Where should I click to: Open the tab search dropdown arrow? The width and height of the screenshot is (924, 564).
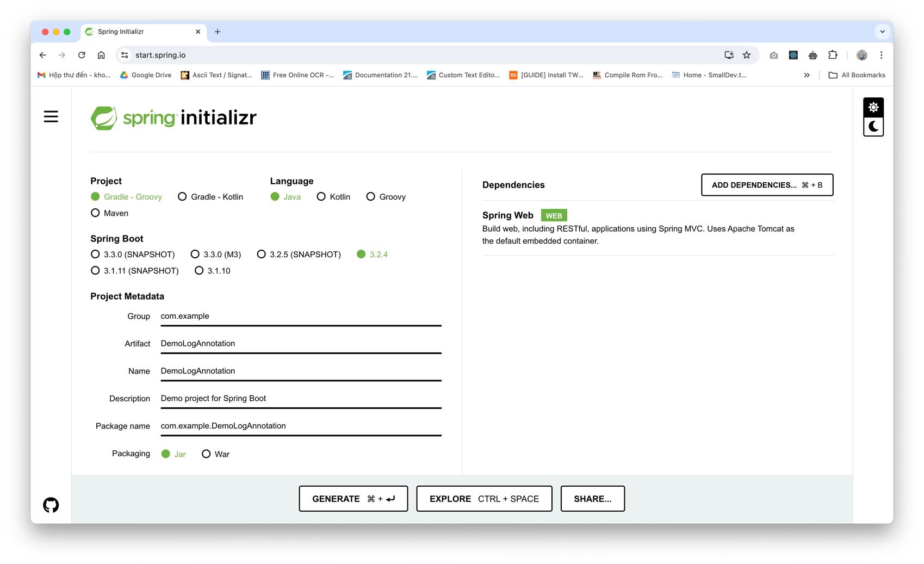point(882,32)
